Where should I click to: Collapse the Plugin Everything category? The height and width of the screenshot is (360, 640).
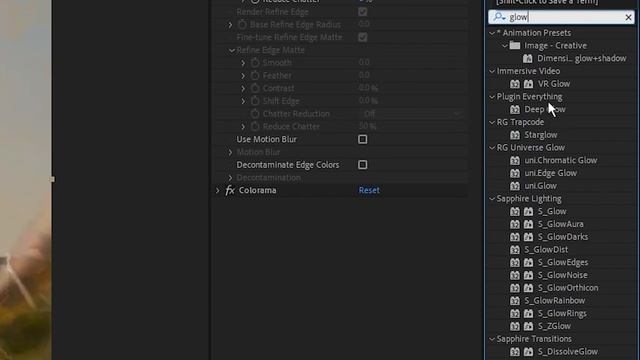(492, 97)
